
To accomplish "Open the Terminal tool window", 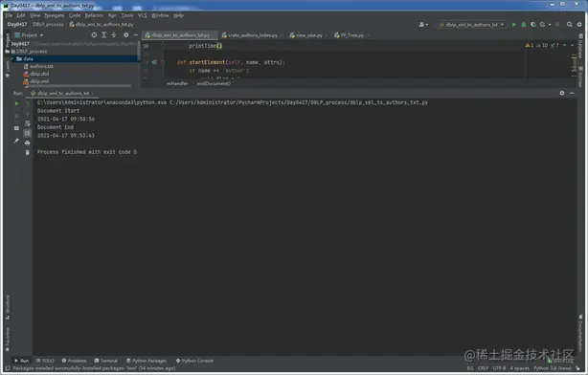I will coord(106,361).
